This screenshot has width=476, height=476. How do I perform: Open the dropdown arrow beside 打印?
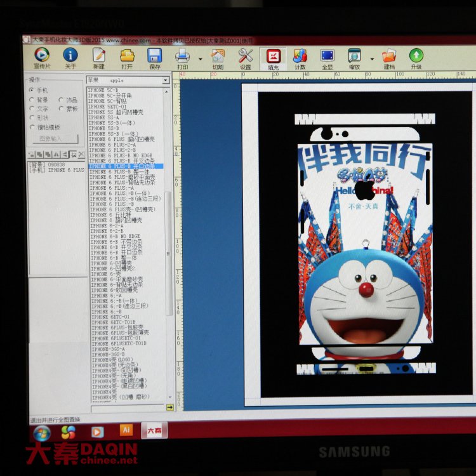[201, 58]
